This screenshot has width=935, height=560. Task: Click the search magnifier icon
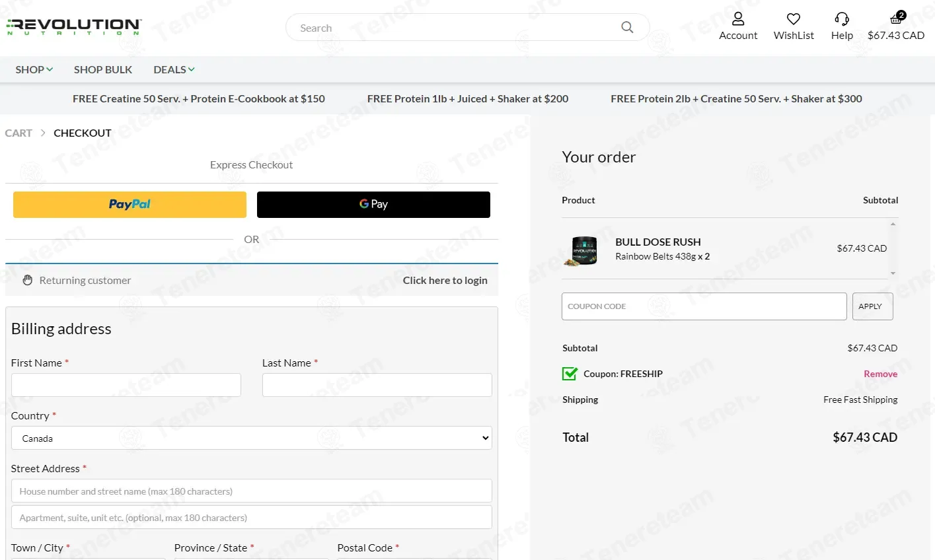pos(627,28)
